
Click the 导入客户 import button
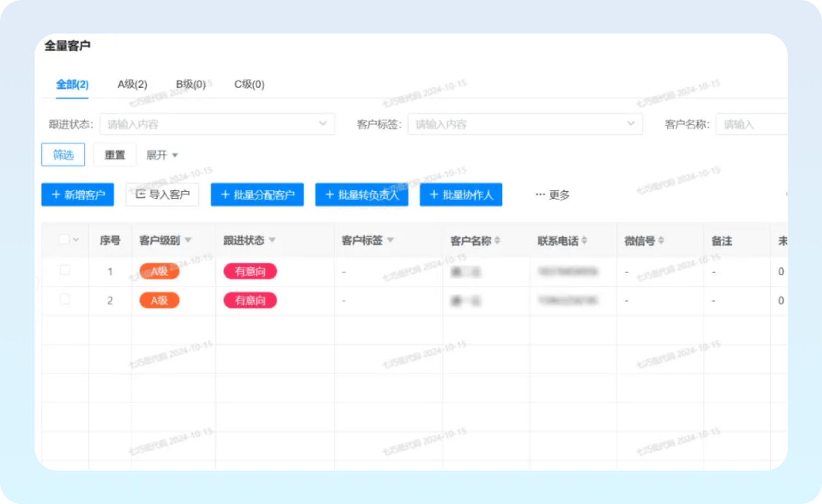click(162, 194)
